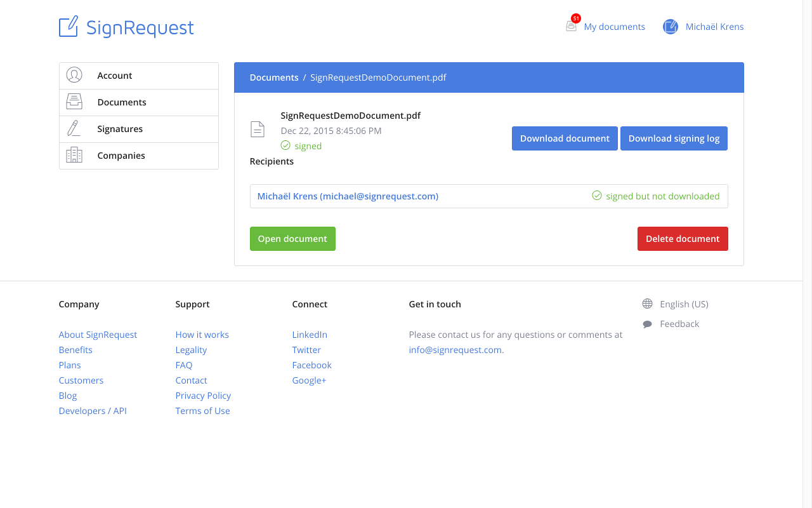Open the Twitter connect link

[306, 350]
